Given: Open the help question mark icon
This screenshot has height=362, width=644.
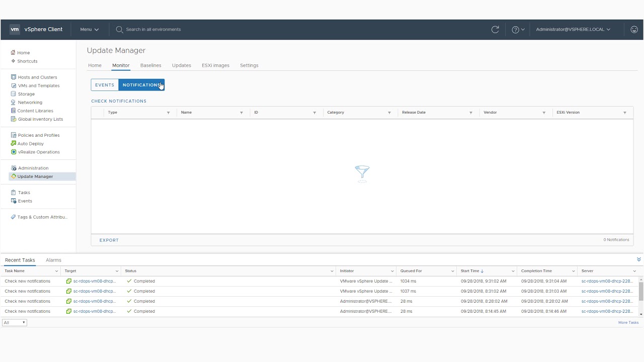Looking at the screenshot, I should (515, 30).
